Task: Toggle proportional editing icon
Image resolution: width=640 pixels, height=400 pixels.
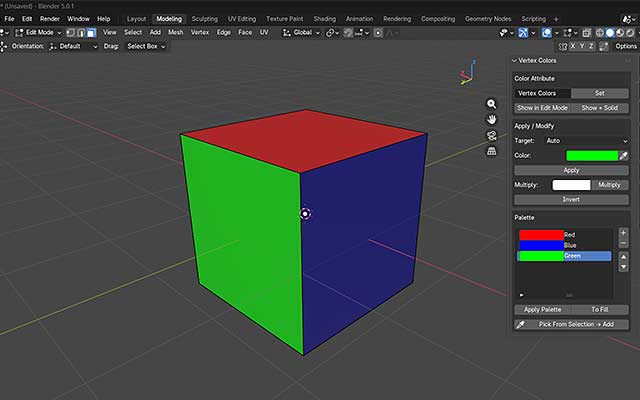Action: pos(378,33)
